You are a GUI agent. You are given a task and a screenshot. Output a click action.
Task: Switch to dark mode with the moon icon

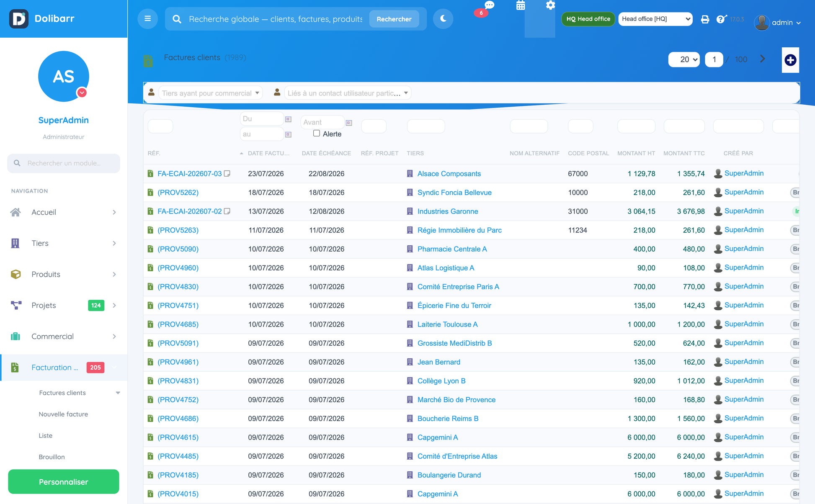pyautogui.click(x=443, y=19)
